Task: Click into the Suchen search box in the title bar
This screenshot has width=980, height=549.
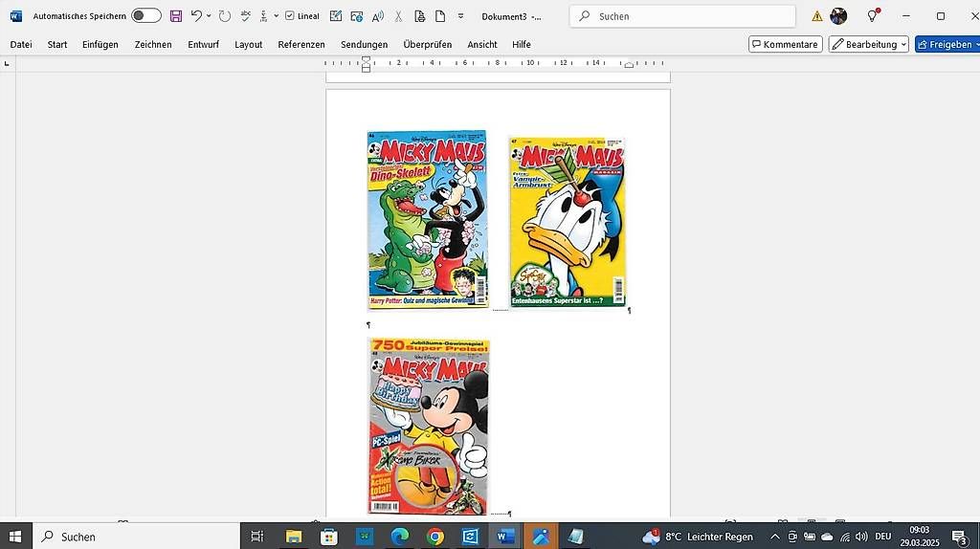Action: (x=682, y=16)
